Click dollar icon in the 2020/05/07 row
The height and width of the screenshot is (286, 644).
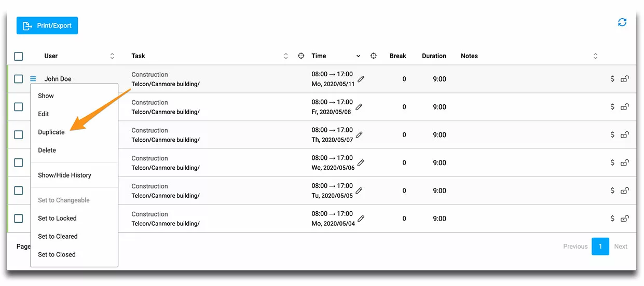(612, 135)
